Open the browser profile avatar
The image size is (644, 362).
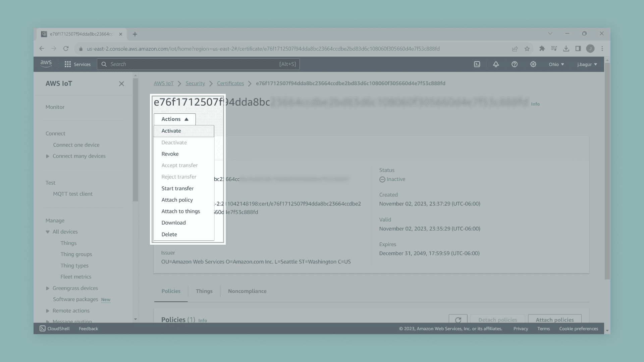point(590,49)
